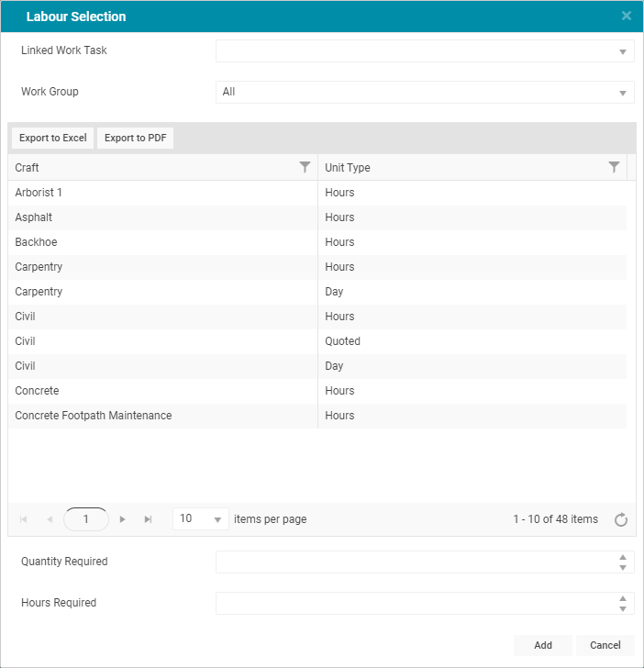The width and height of the screenshot is (644, 668).
Task: Focus the Quantity Required input field
Action: pos(416,562)
